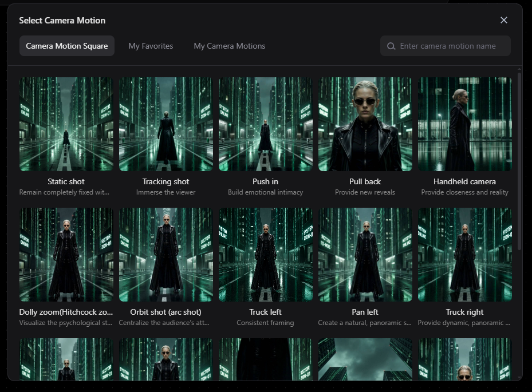This screenshot has width=532, height=392.
Task: Select the third-row thumbnail below Truck left
Action: [x=265, y=359]
